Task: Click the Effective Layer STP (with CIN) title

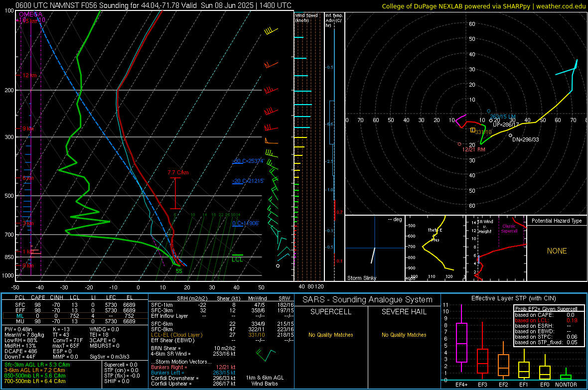Action: (x=513, y=298)
